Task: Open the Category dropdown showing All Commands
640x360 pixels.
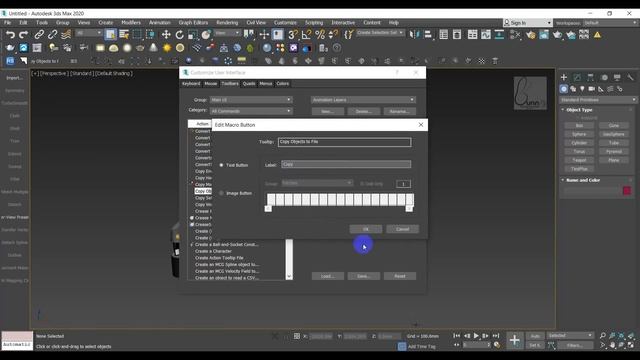Action: pyautogui.click(x=251, y=111)
